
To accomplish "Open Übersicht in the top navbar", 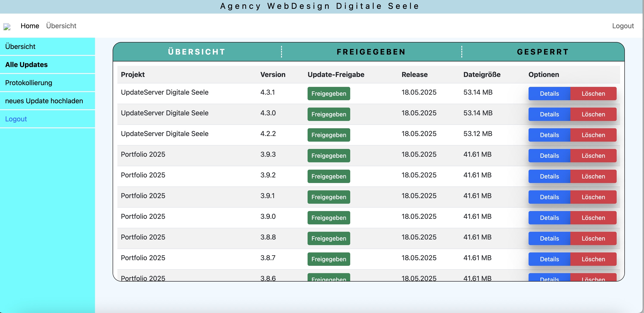I will click(x=61, y=26).
